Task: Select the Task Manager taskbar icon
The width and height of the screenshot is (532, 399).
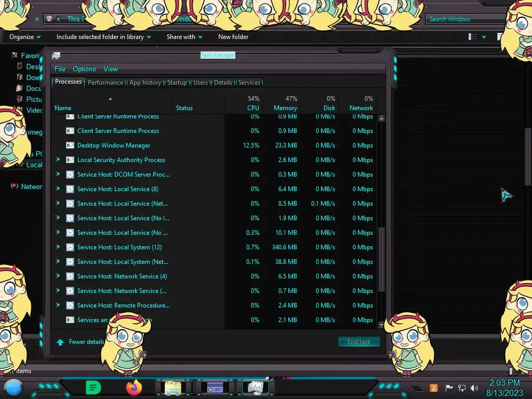Action: click(x=255, y=388)
